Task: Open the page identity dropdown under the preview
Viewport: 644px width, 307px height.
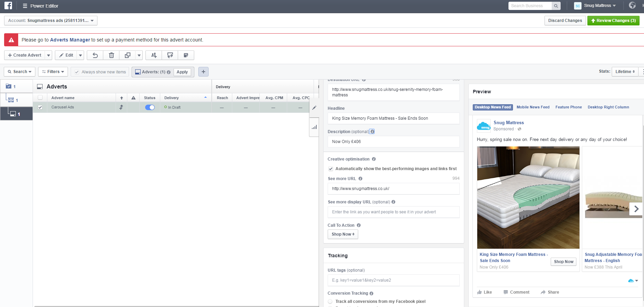Action: click(x=633, y=281)
